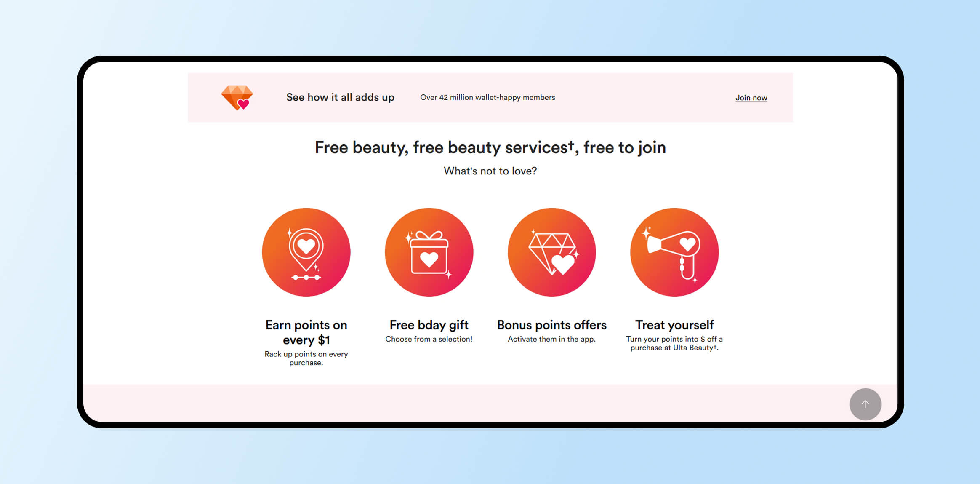Click the Free bday gift heading

429,325
